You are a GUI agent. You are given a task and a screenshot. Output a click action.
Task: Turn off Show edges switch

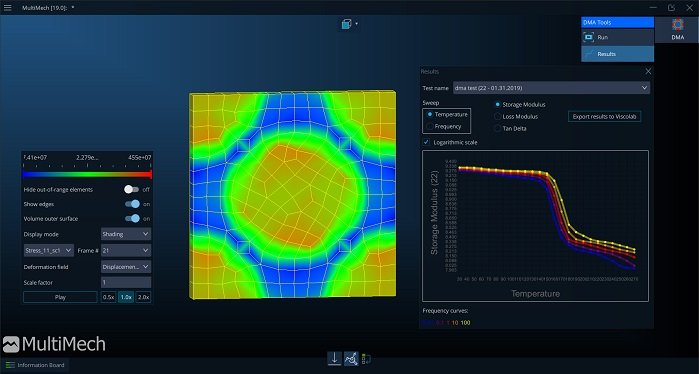(132, 204)
